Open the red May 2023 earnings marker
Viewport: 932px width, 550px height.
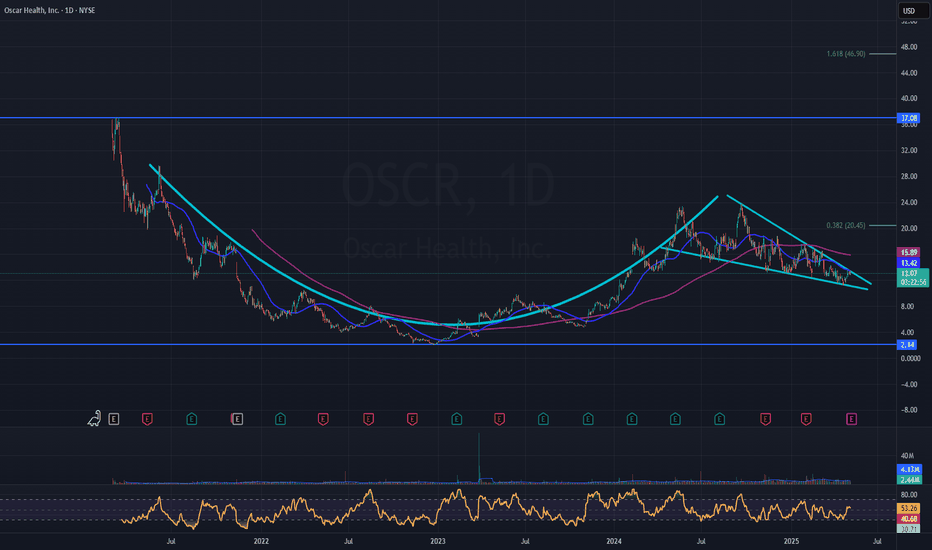point(499,419)
